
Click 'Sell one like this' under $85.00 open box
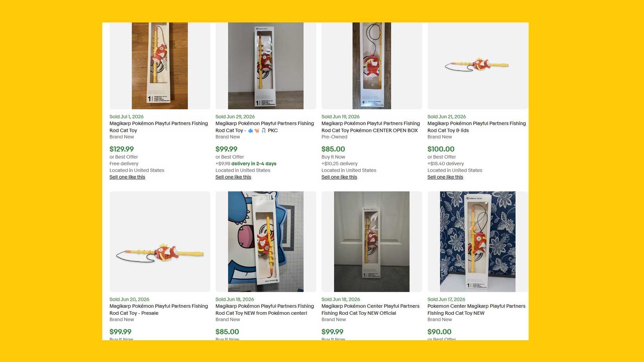click(339, 177)
